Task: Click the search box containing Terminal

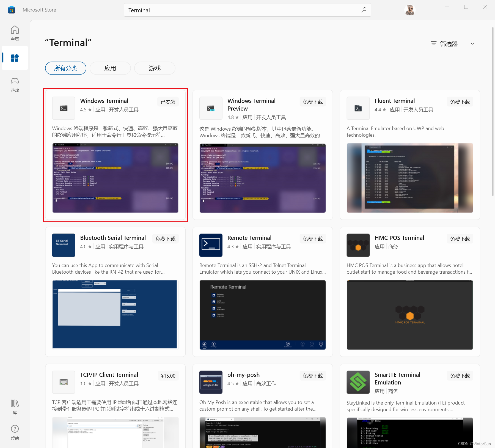Action: click(247, 10)
